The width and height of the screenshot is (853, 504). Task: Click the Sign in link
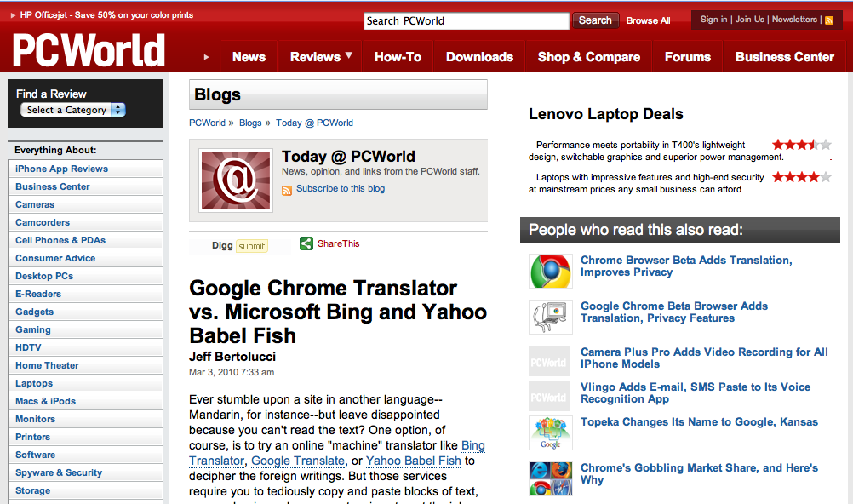tap(713, 20)
